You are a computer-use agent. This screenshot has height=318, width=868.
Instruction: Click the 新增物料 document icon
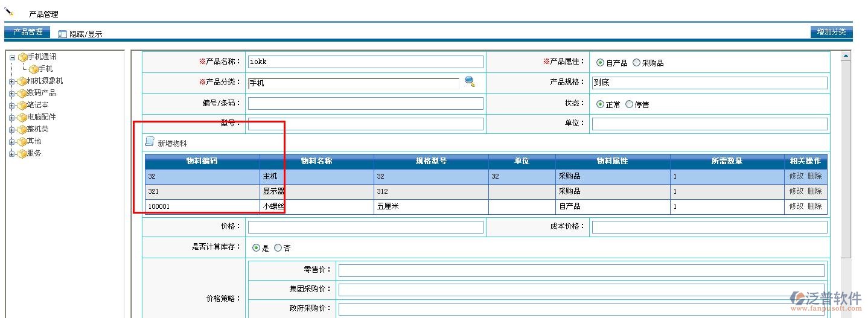click(x=150, y=142)
